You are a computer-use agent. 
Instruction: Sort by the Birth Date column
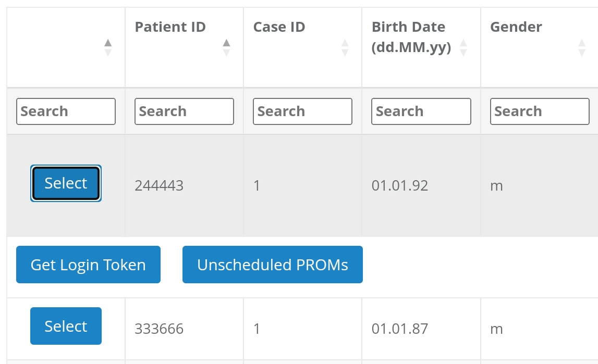[x=463, y=47]
